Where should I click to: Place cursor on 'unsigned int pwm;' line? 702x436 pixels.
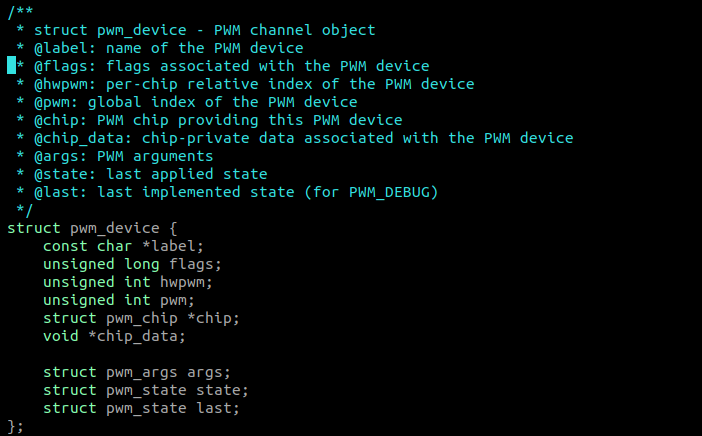tap(118, 300)
